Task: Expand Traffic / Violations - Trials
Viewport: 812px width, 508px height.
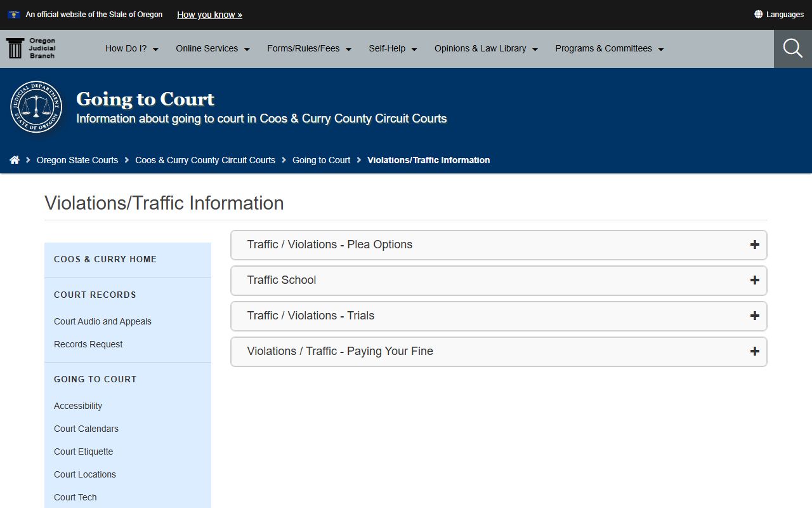Action: 499,316
